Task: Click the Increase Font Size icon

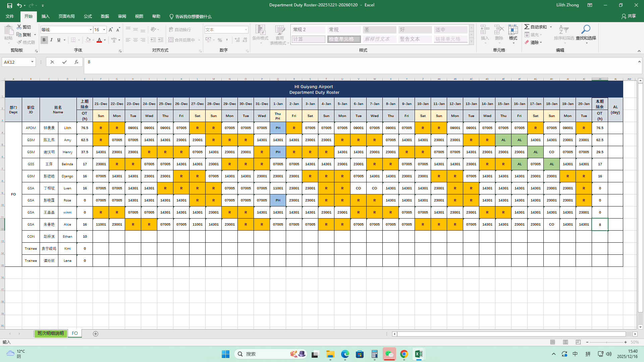Action: [111, 30]
